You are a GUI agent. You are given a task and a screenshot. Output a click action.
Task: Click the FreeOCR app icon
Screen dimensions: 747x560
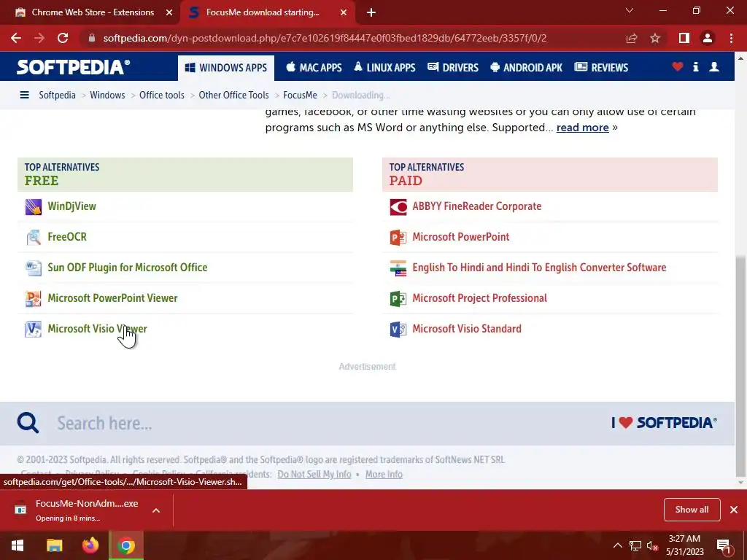coord(34,237)
